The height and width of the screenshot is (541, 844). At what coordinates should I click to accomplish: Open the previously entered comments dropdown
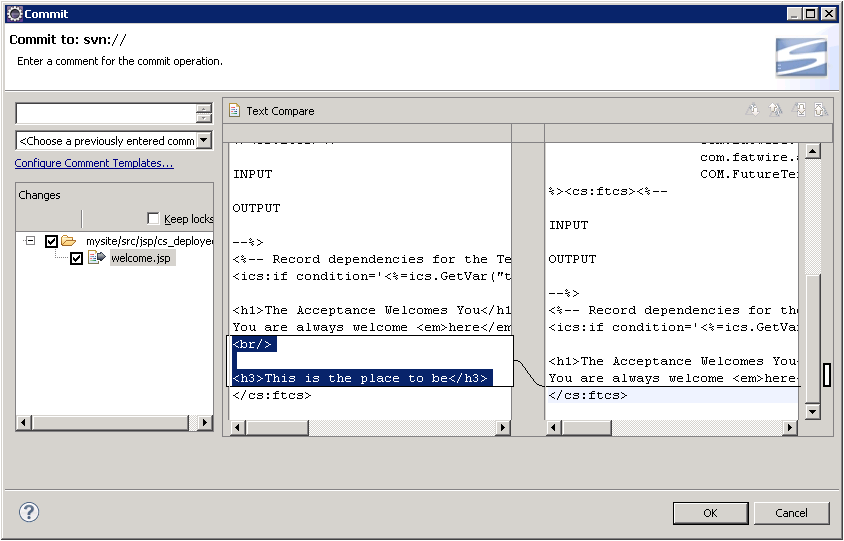[204, 140]
